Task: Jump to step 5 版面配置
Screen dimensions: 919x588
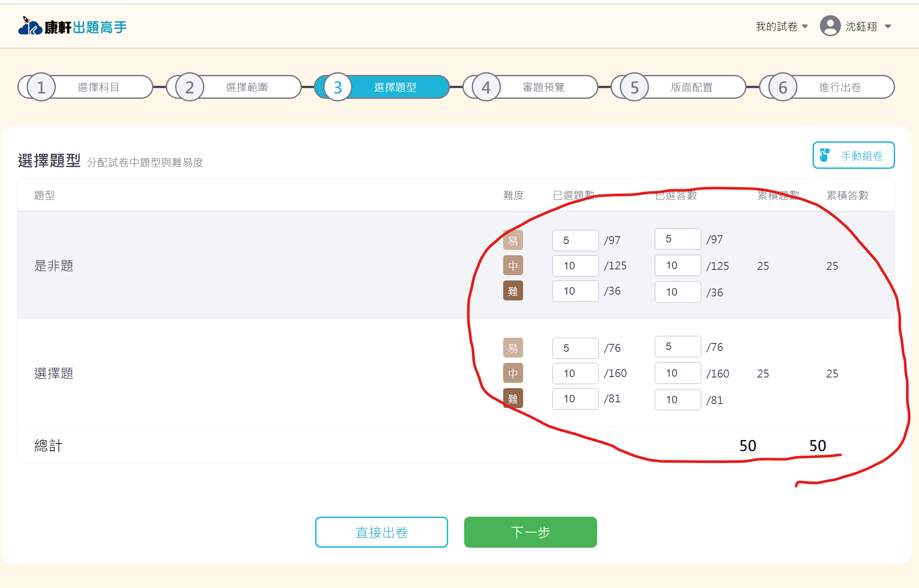Action: [x=678, y=87]
